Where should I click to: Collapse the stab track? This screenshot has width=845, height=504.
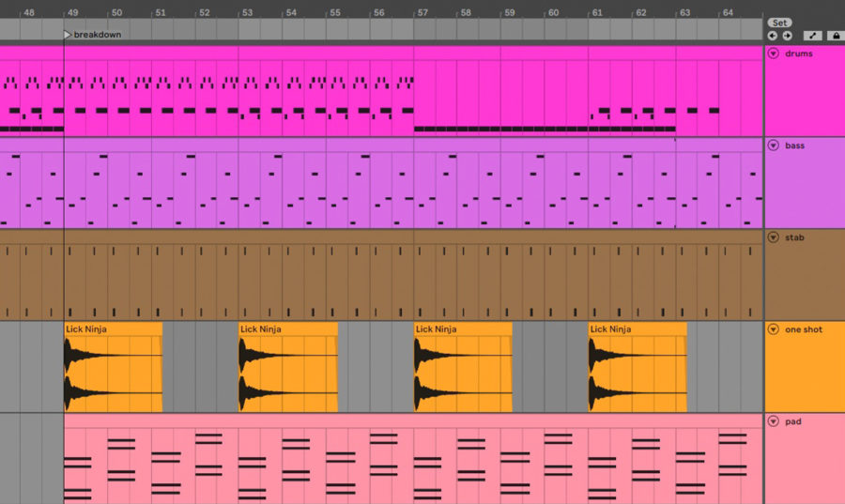[x=774, y=237]
